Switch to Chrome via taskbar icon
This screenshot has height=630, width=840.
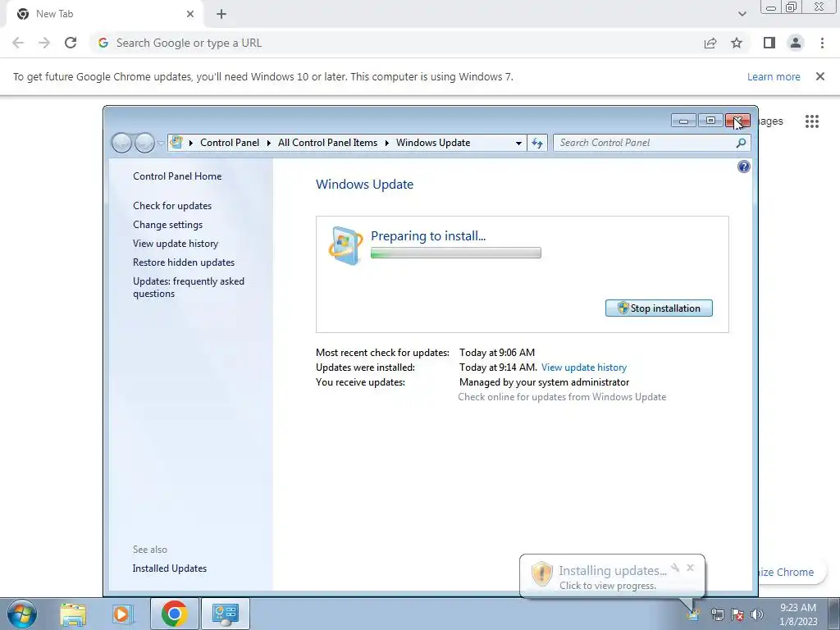point(174,614)
